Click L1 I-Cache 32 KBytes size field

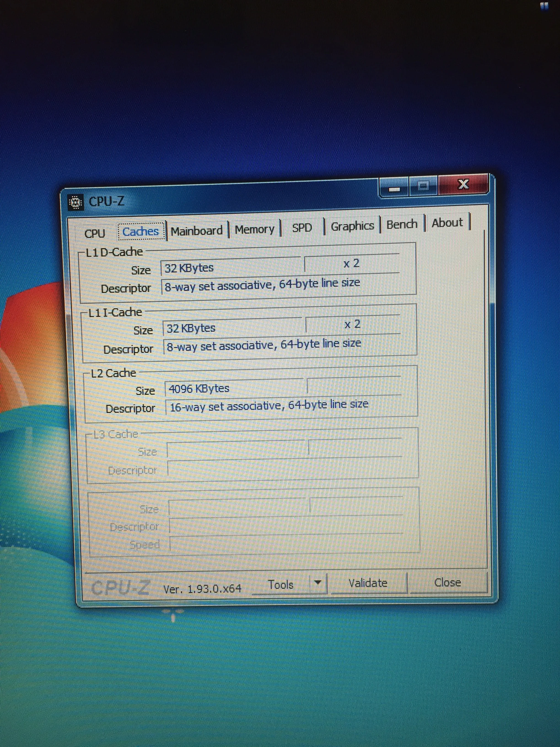pos(233,327)
